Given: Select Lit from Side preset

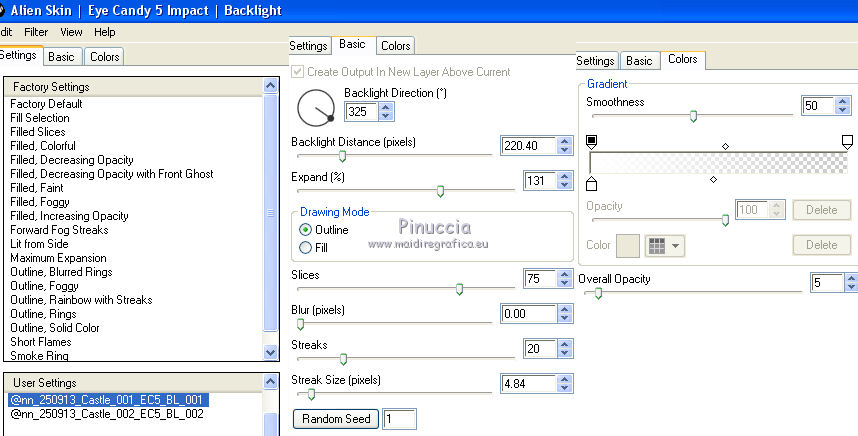Looking at the screenshot, I should click(x=39, y=244).
